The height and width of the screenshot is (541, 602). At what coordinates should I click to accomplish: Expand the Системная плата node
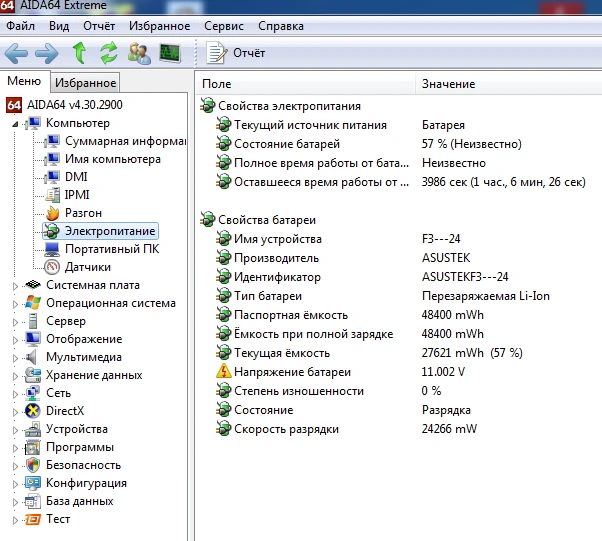tap(15, 286)
